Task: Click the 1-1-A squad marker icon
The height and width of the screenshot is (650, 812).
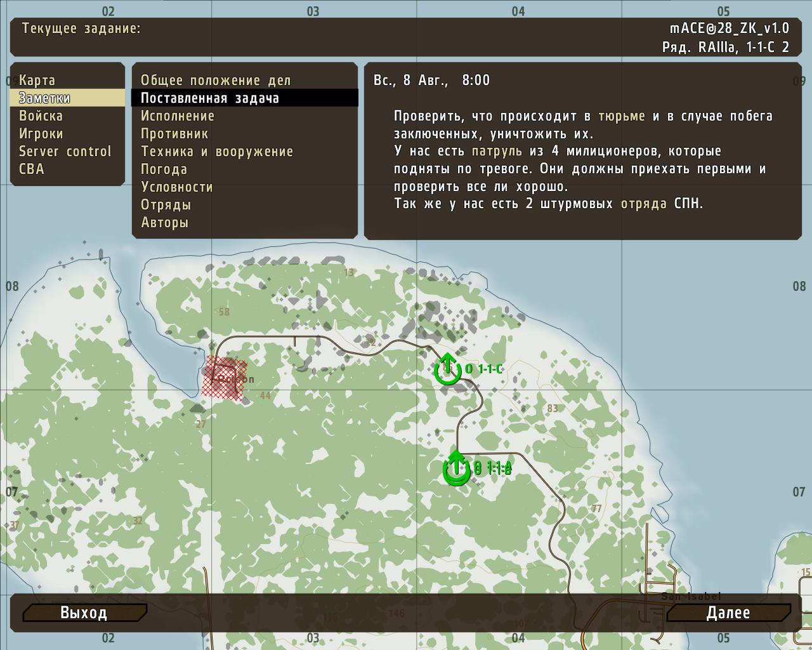Action: 456,468
